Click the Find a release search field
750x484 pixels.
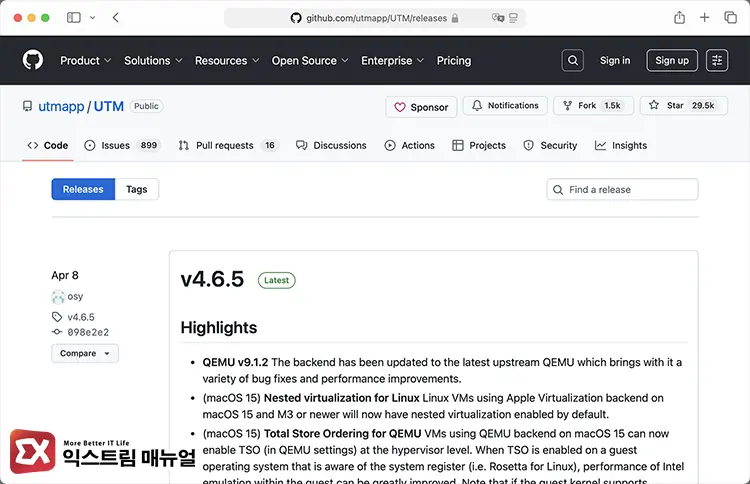click(x=622, y=189)
